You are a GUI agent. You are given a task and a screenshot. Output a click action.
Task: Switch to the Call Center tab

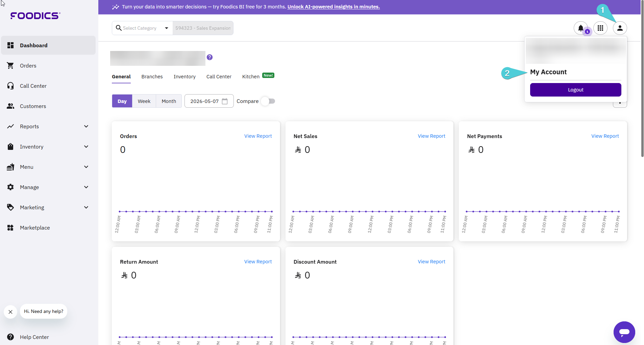pos(219,77)
